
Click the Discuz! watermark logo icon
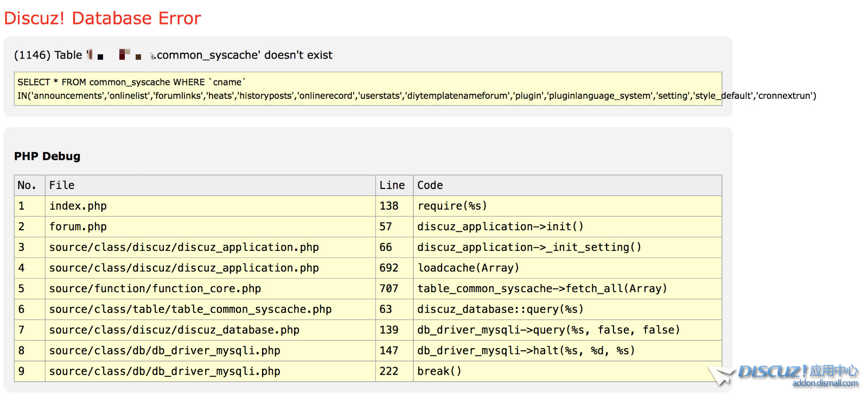[782, 374]
